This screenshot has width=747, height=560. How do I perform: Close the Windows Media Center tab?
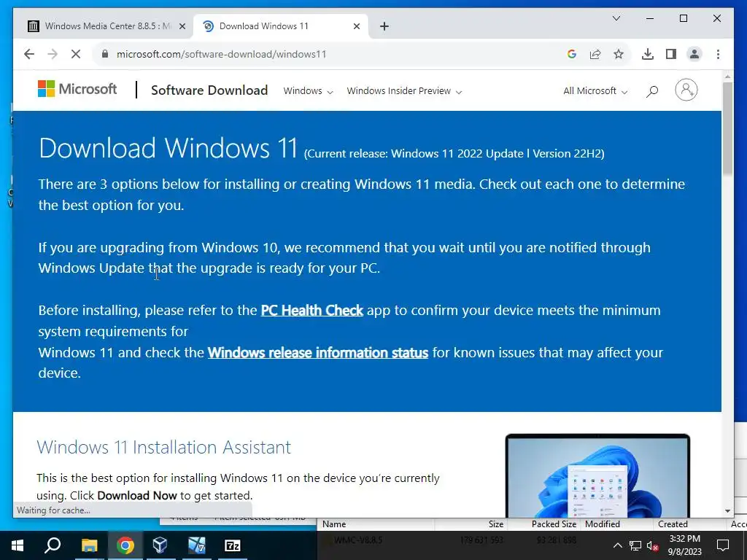click(x=182, y=27)
